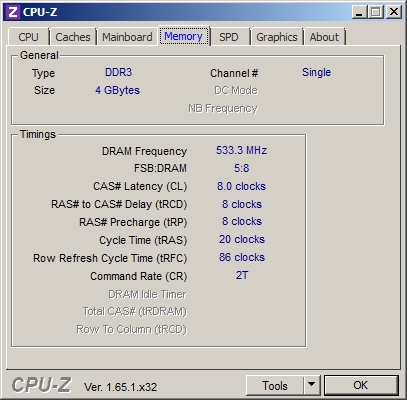Screen dimensions: 407x400
Task: Click the DDR3 memory type value
Action: click(119, 72)
